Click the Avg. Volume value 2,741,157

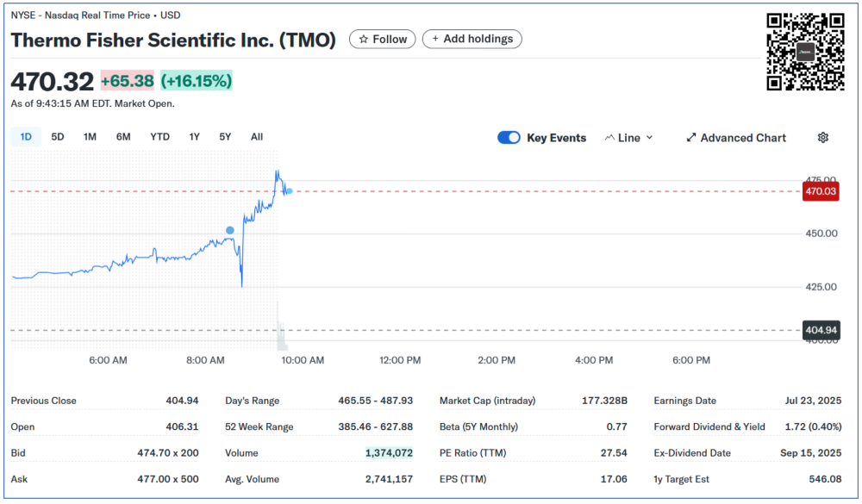(x=389, y=479)
